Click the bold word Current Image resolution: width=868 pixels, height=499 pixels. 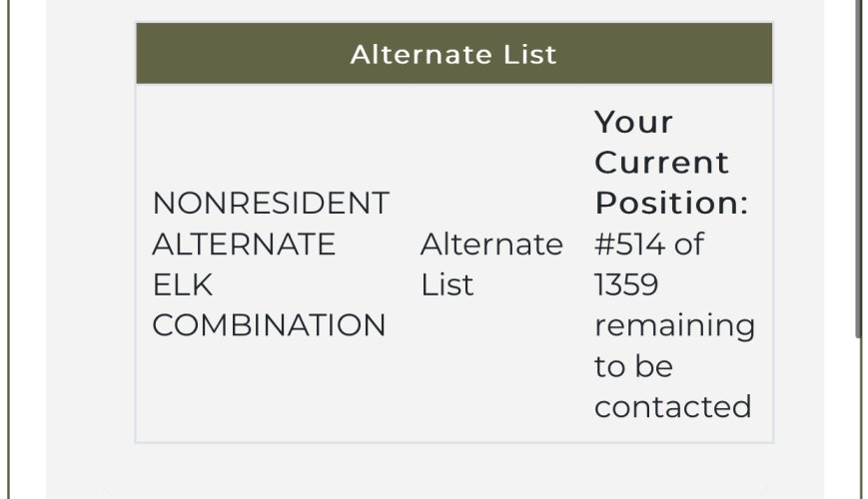click(661, 162)
